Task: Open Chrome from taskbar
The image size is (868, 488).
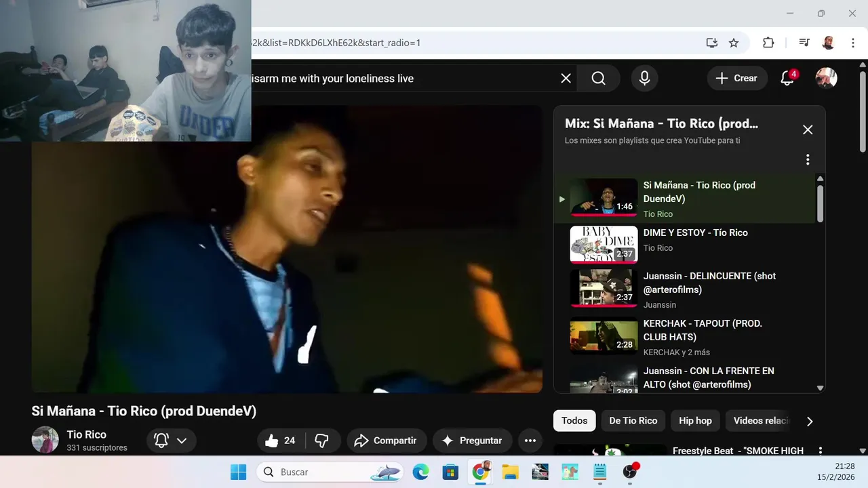Action: (x=481, y=472)
